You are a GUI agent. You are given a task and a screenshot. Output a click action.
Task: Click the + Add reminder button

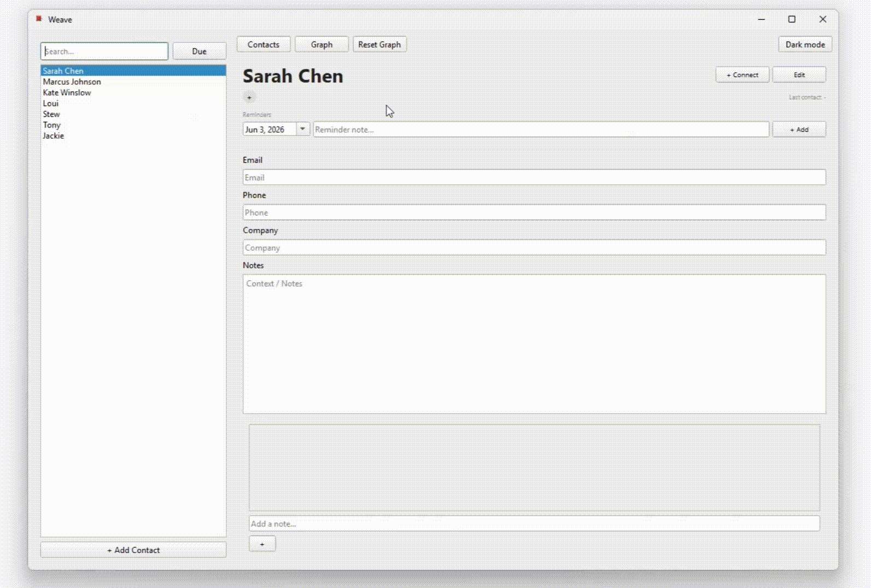click(x=799, y=130)
